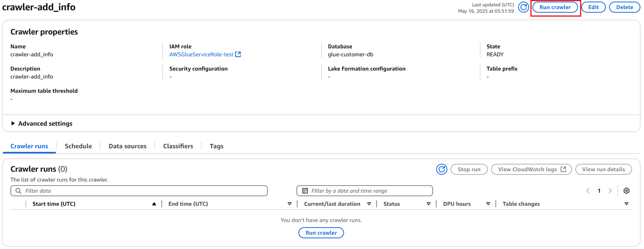Sort by Status column arrow
The height and width of the screenshot is (249, 644).
pos(428,204)
